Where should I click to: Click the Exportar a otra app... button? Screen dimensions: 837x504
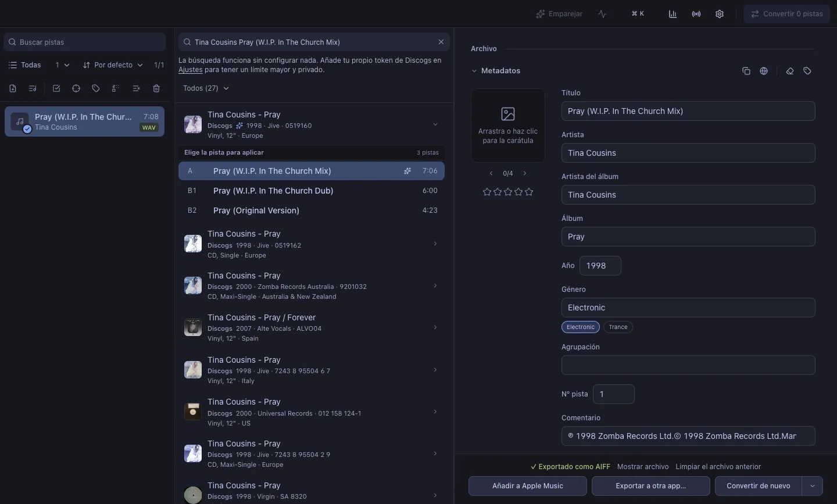pyautogui.click(x=651, y=486)
